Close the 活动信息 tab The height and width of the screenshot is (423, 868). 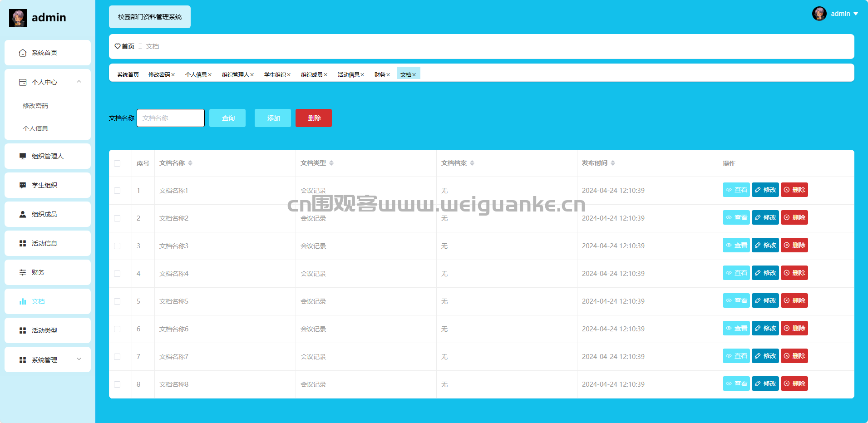(x=362, y=75)
